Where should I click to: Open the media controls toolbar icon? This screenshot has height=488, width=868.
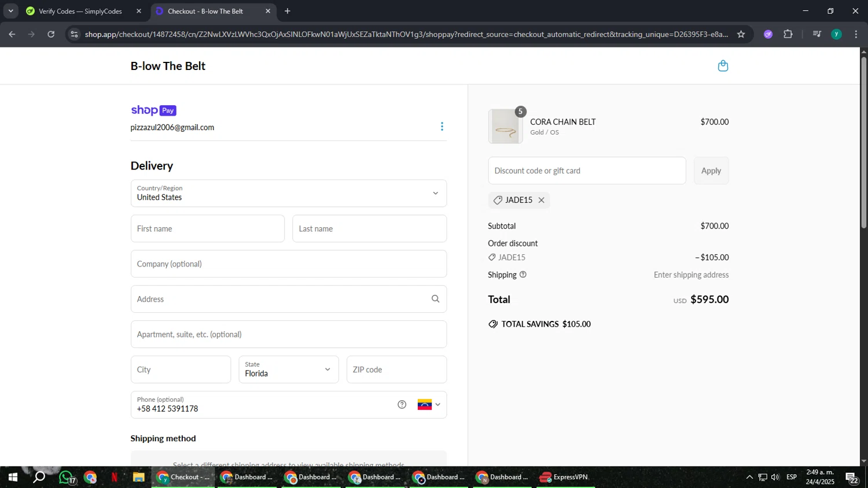[817, 34]
